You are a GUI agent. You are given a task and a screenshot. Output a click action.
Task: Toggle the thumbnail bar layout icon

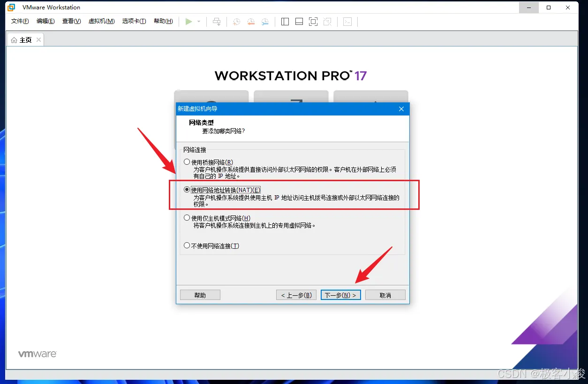299,22
